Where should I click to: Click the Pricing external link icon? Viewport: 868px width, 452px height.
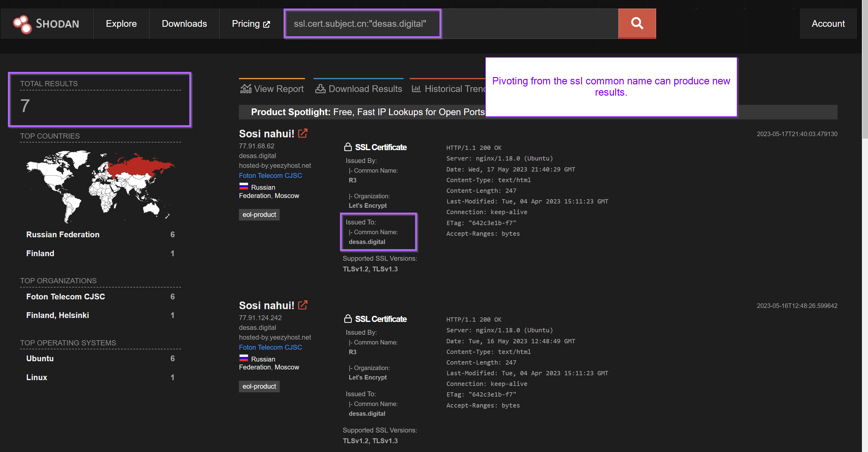click(267, 24)
